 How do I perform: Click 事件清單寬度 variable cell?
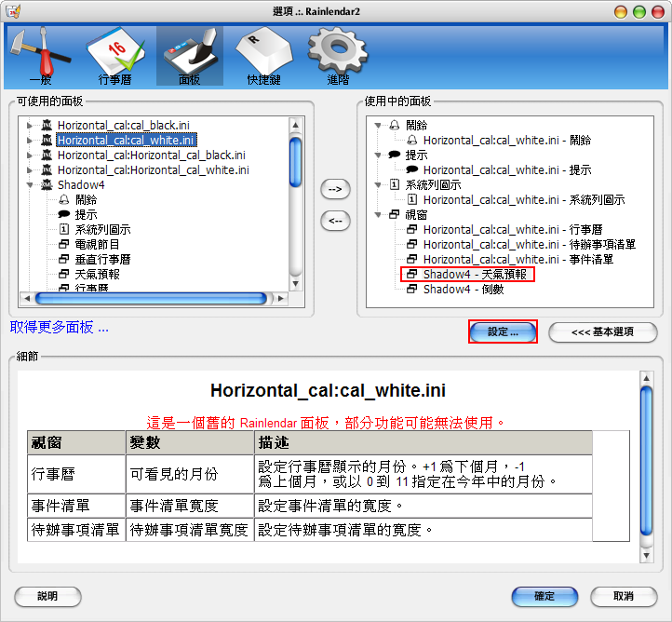click(190, 506)
